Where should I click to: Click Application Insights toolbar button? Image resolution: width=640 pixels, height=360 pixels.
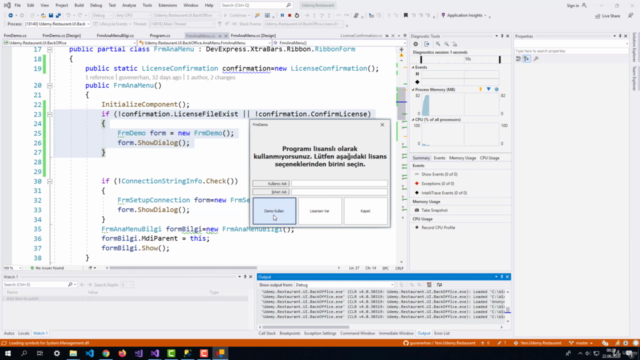[x=464, y=16]
